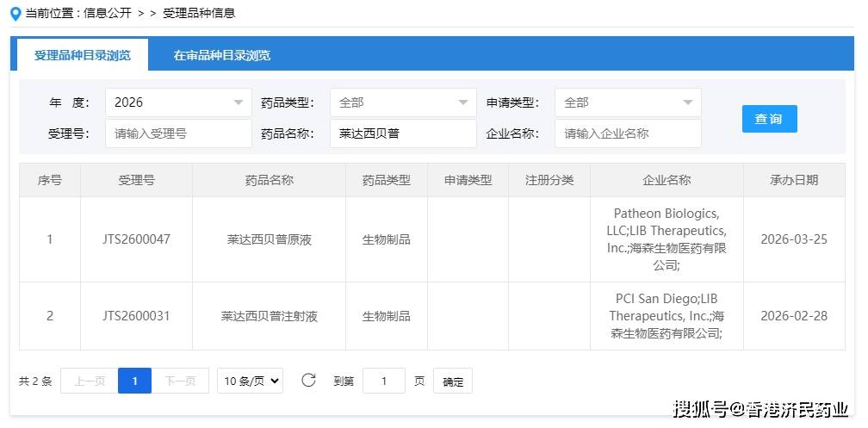This screenshot has height=428, width=868.
Task: Click the 药品名称 input with 莱达西贝普
Action: tap(403, 133)
